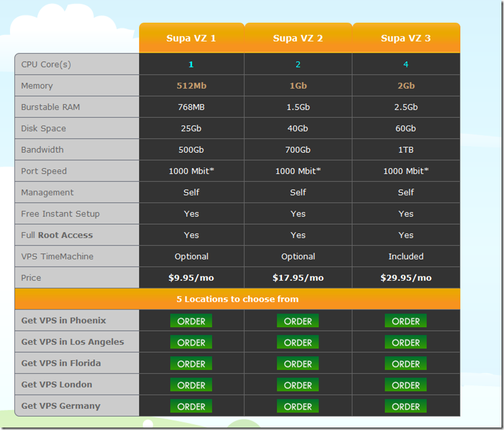Click the "500Gb" bandwidth value

point(191,150)
